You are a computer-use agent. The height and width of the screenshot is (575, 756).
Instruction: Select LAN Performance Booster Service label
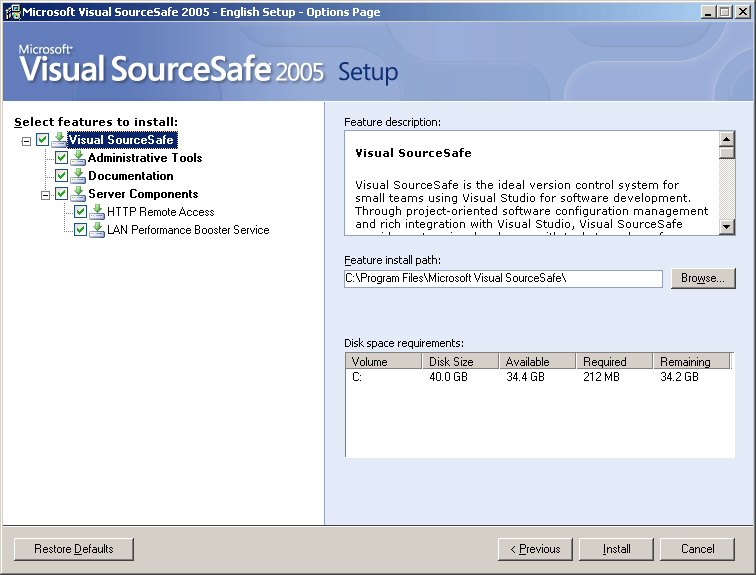pyautogui.click(x=188, y=230)
